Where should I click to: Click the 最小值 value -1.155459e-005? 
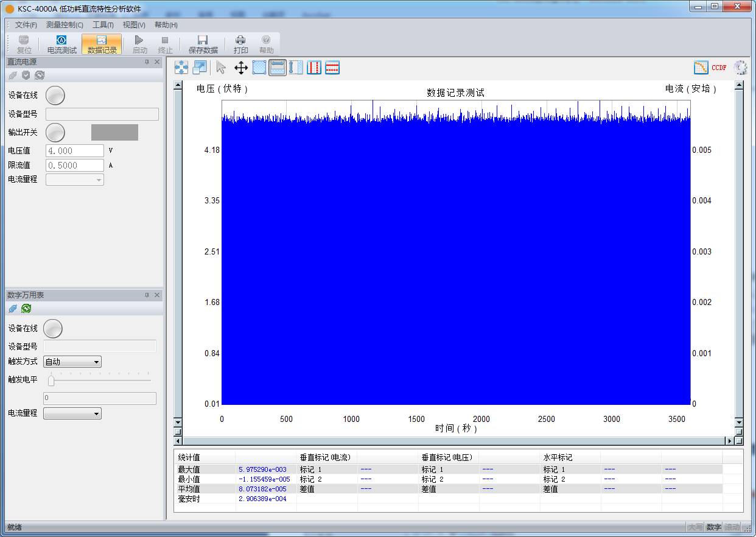[x=264, y=479]
